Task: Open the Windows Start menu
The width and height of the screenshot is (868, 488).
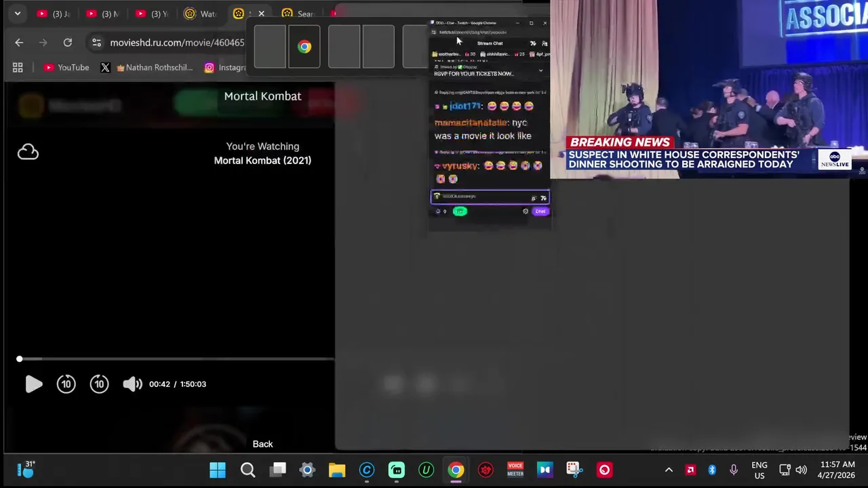Action: (x=218, y=470)
